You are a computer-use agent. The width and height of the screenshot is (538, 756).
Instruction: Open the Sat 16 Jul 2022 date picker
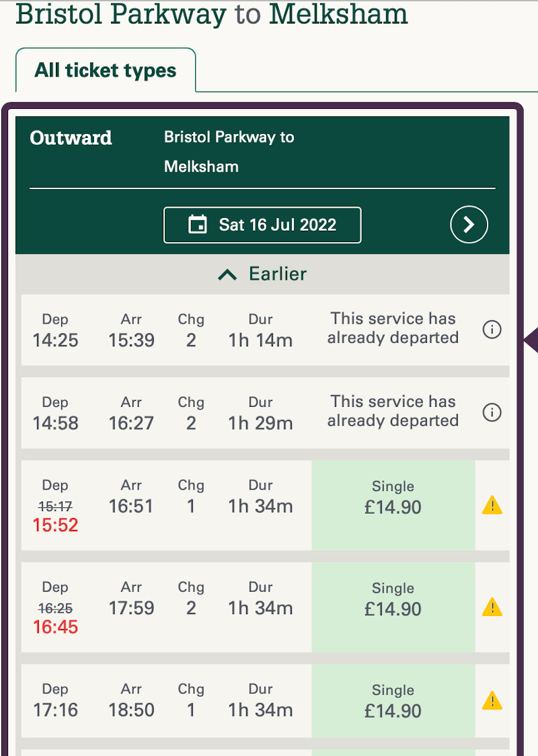pos(262,225)
